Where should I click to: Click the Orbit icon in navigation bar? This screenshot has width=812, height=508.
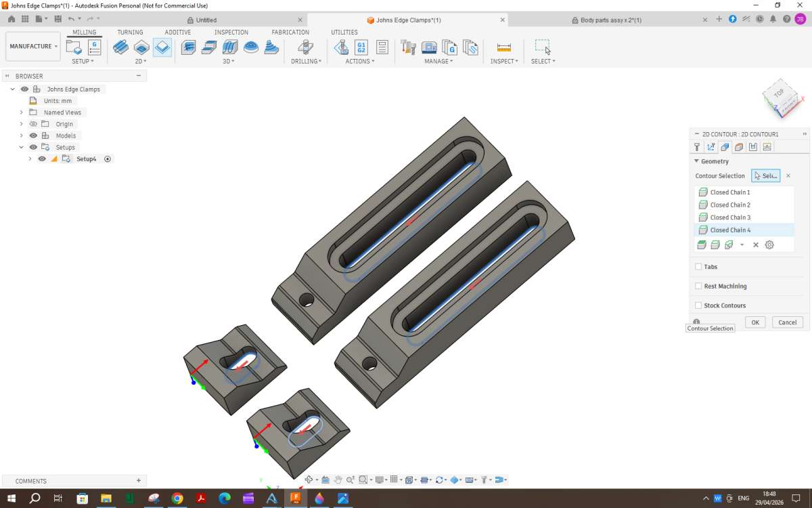(310, 480)
